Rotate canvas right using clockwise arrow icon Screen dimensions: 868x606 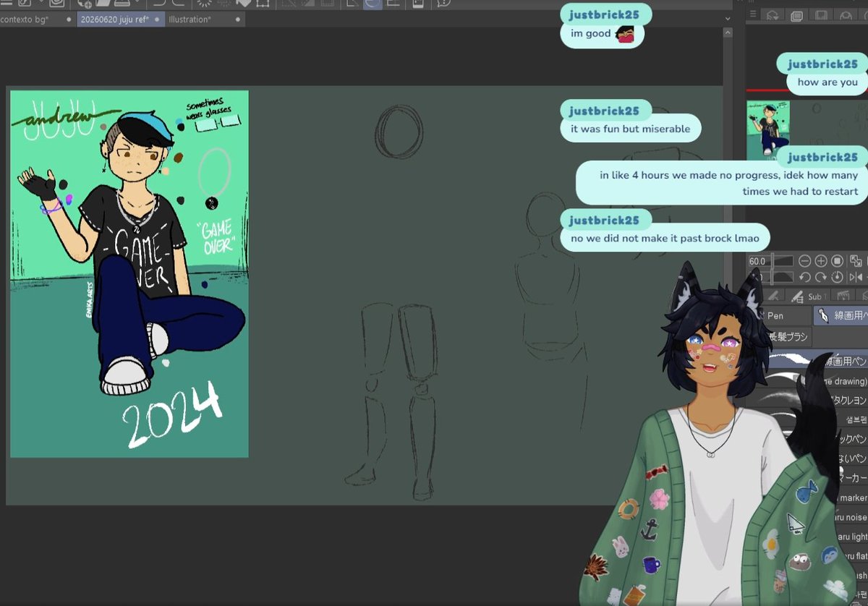[x=821, y=277]
